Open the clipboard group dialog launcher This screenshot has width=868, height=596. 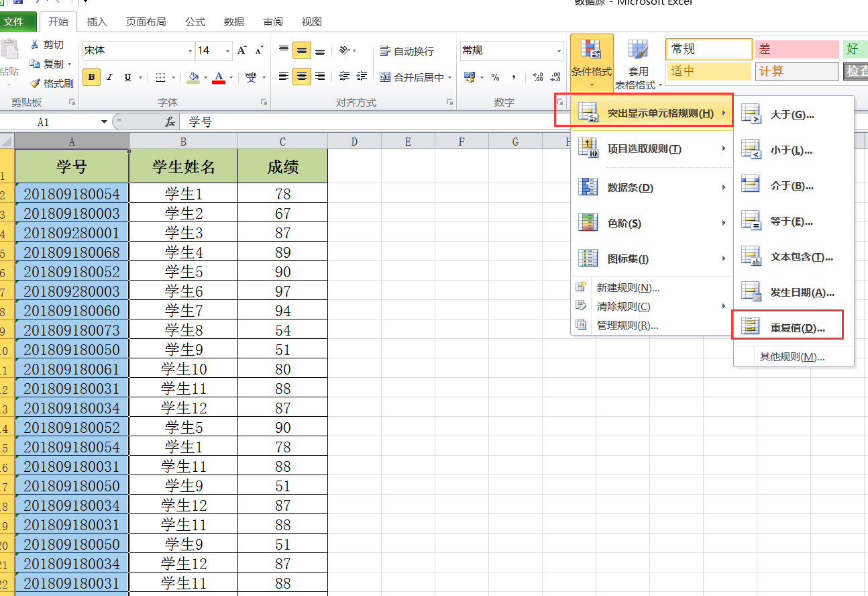pos(72,103)
